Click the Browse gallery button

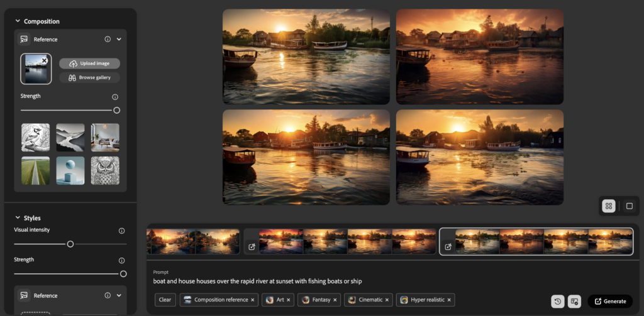pos(89,77)
